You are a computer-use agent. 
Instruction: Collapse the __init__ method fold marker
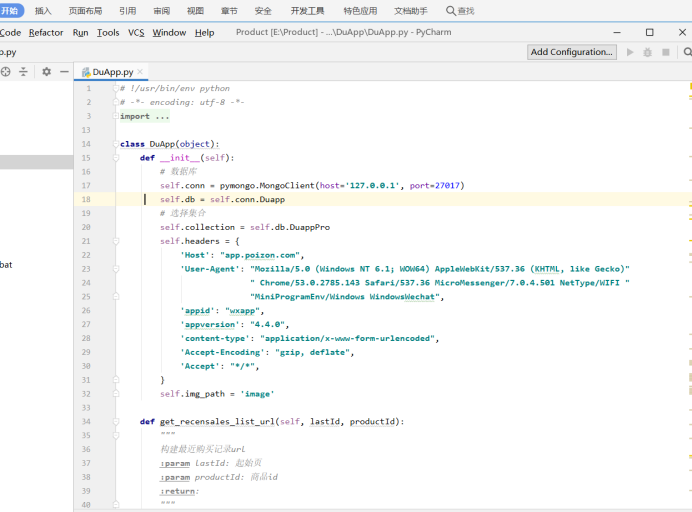pyautogui.click(x=116, y=158)
